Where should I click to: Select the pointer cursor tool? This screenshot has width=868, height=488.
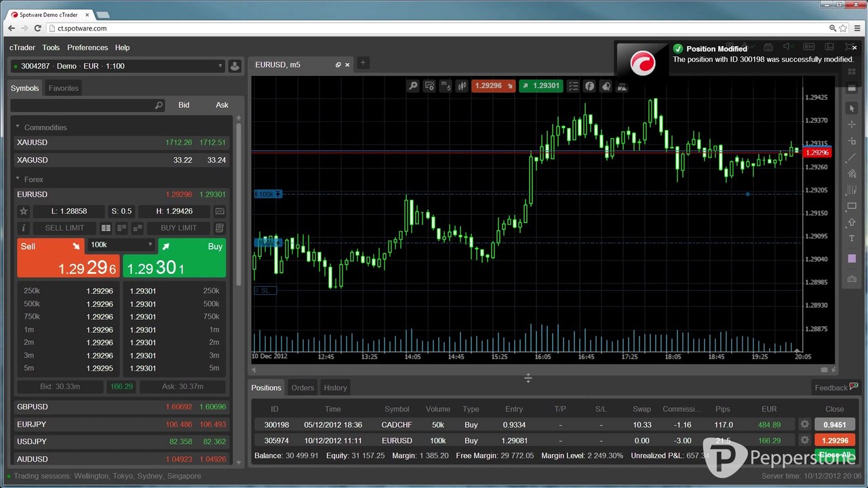(x=852, y=108)
